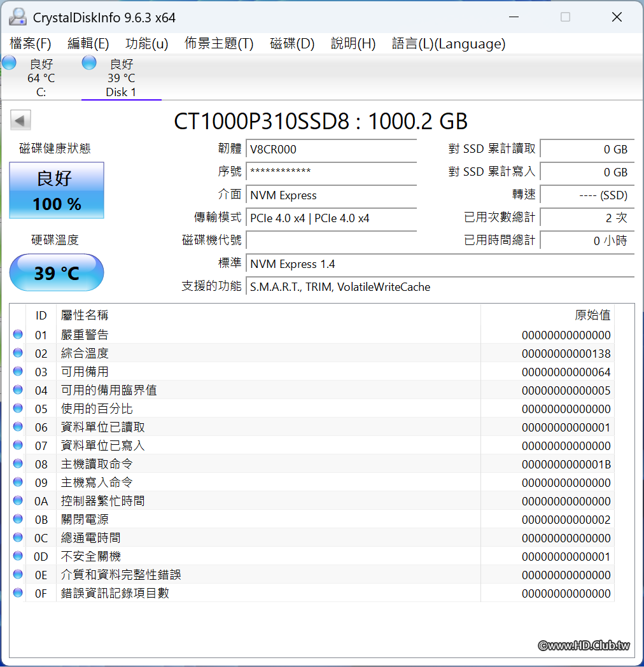Switch to the C: drive tab
The width and height of the screenshot is (644, 667).
coord(41,78)
